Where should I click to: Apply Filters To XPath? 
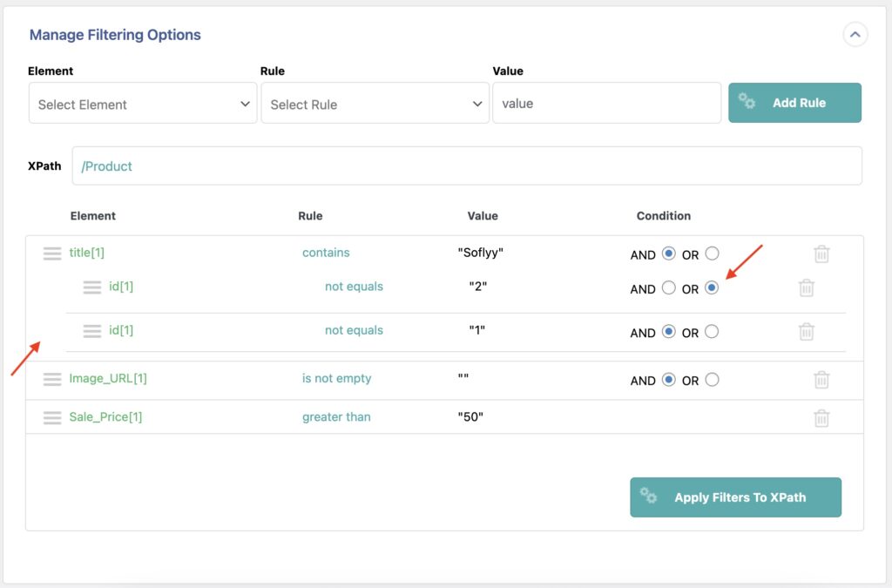coord(735,497)
